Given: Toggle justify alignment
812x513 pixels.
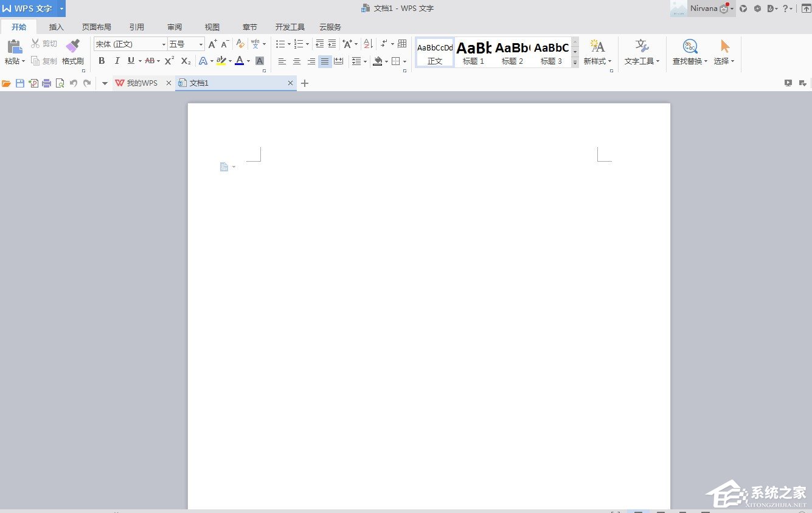Looking at the screenshot, I should 325,61.
